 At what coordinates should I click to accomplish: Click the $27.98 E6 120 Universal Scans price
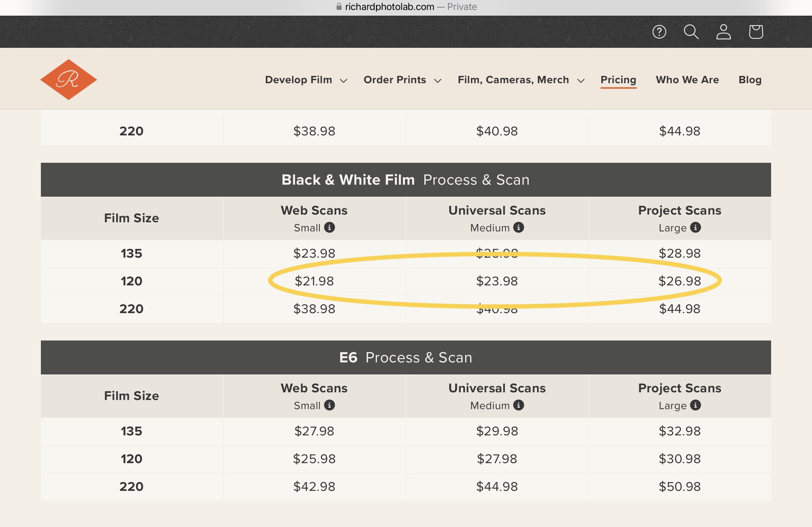tap(497, 459)
